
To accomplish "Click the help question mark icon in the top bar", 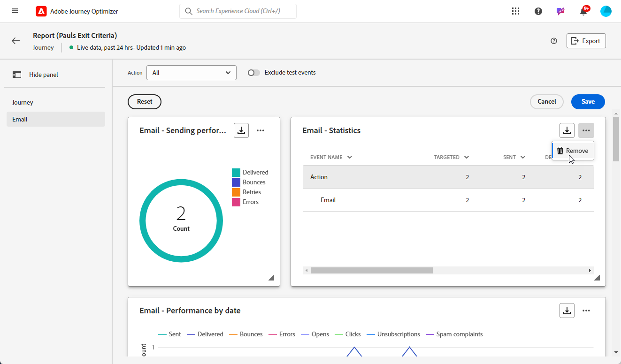I will (538, 11).
